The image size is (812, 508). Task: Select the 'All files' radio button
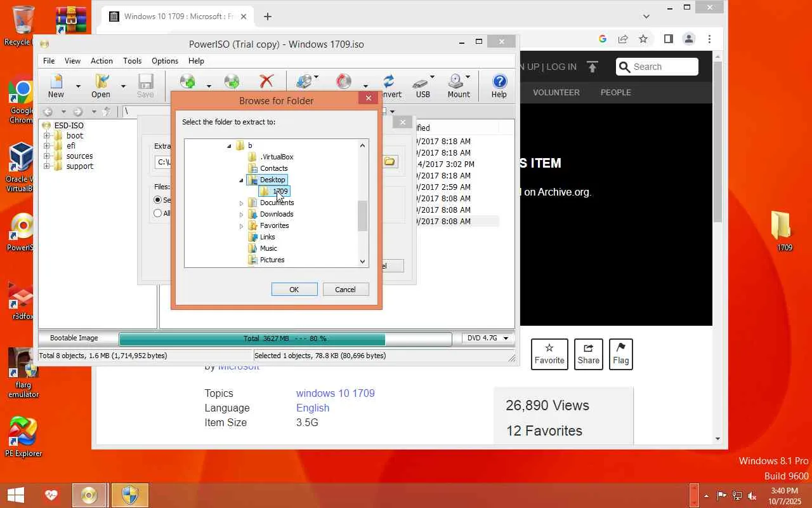(x=157, y=213)
